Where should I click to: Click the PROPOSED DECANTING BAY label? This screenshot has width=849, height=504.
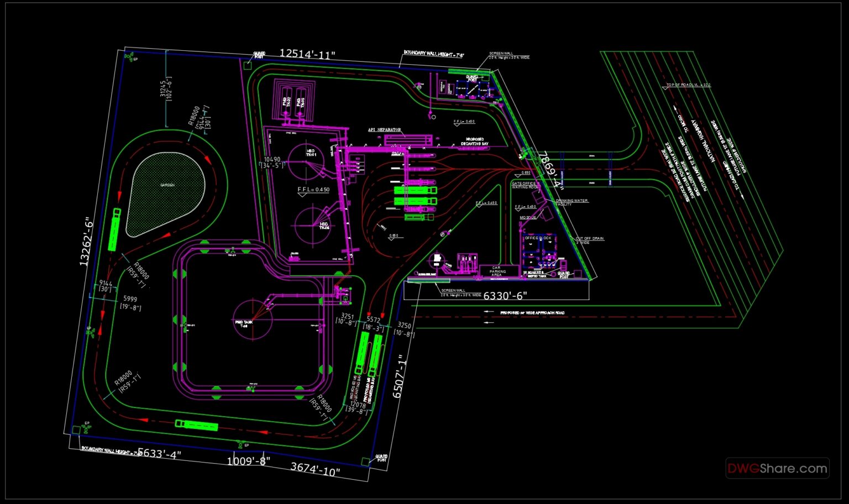pyautogui.click(x=474, y=140)
